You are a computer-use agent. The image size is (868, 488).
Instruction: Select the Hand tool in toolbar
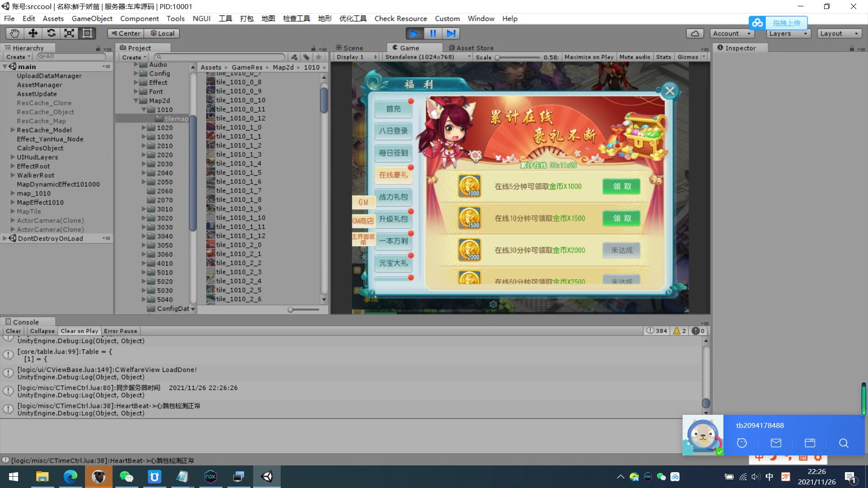pyautogui.click(x=15, y=33)
